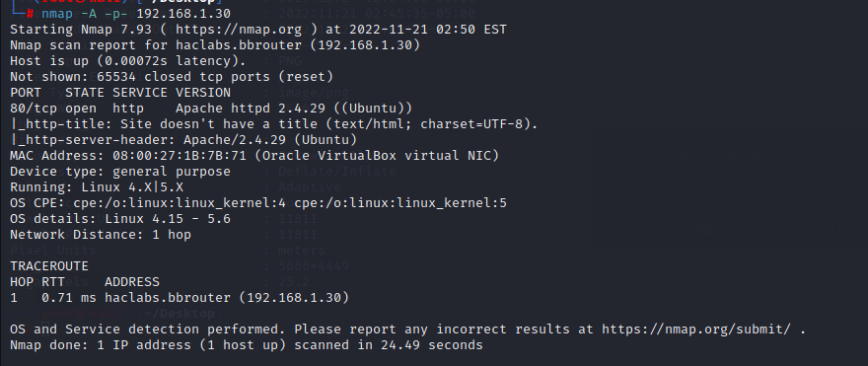The image size is (868, 366).
Task: Click the TRACEROUTE heading
Action: pyautogui.click(x=49, y=265)
